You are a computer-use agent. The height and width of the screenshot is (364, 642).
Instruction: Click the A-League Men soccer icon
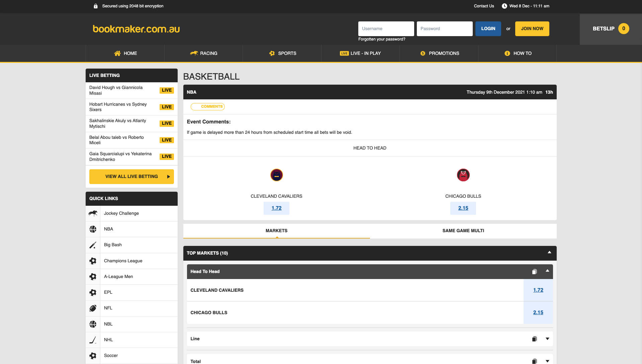93,277
